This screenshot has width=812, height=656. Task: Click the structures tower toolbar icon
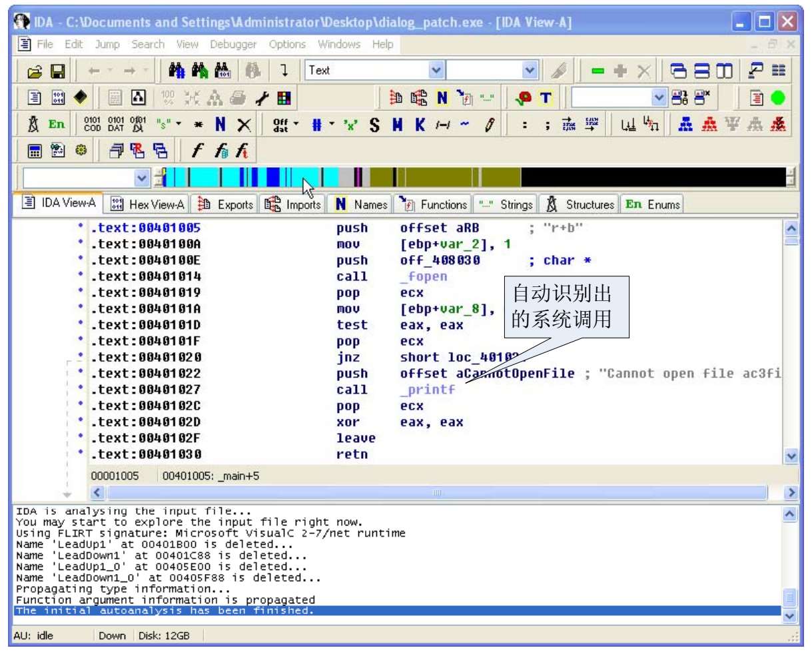click(x=34, y=125)
